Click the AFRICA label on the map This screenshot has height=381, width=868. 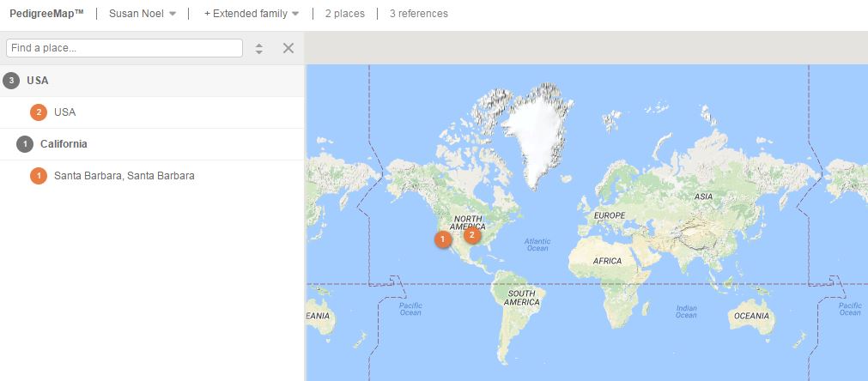607,261
